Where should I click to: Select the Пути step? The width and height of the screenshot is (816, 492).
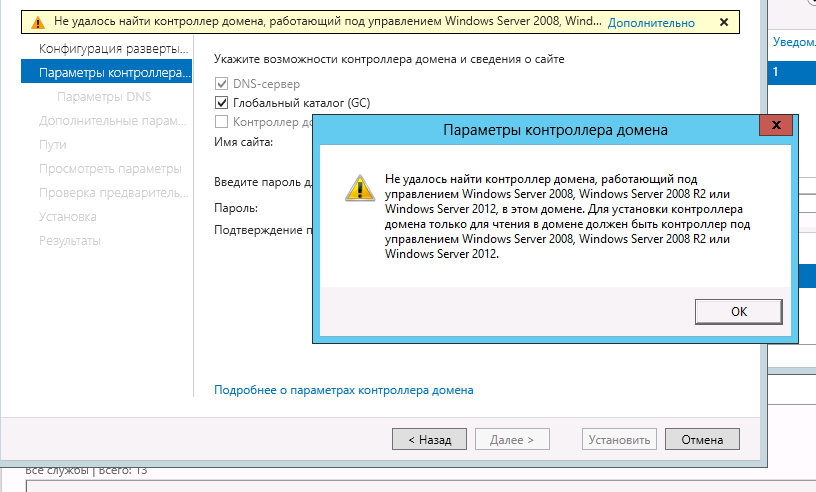pos(53,145)
